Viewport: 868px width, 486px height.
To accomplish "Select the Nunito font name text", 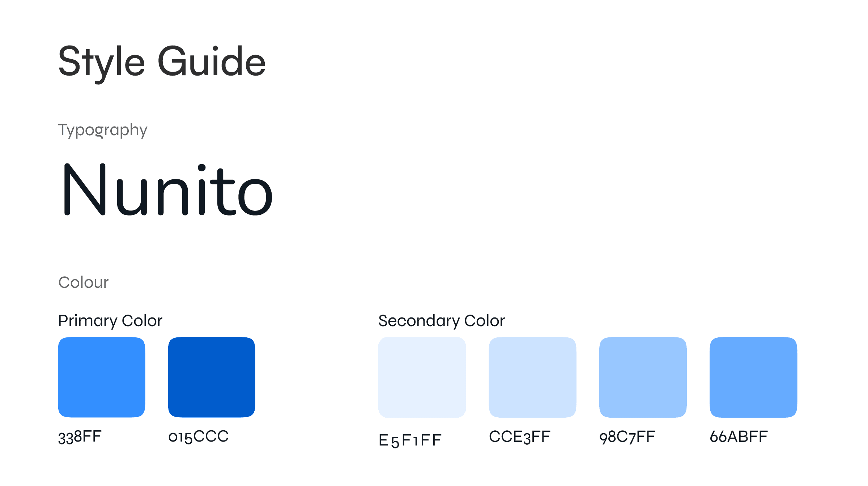I will (168, 190).
